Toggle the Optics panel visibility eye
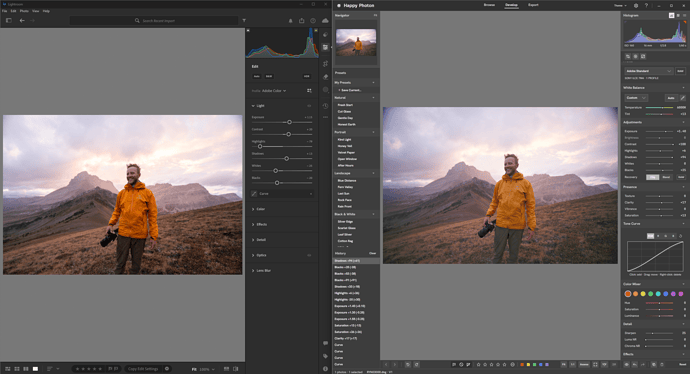This screenshot has height=374, width=690. tap(309, 255)
